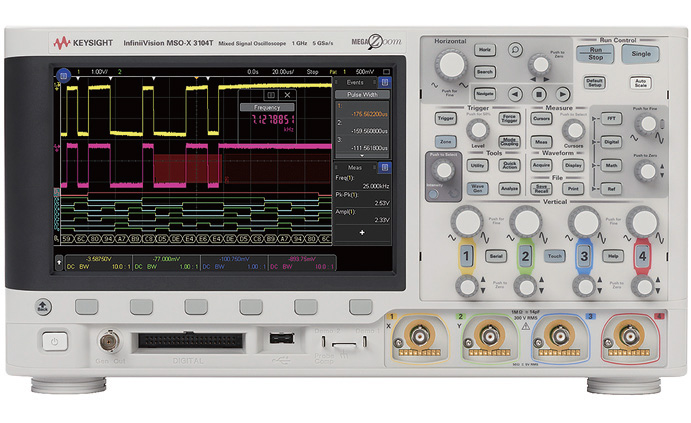691x423 pixels.
Task: Expand channel info bar with up arrow
Action: (59, 263)
